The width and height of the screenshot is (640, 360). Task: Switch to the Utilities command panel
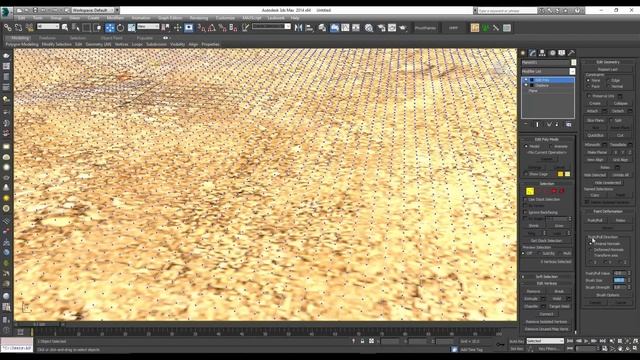571,53
